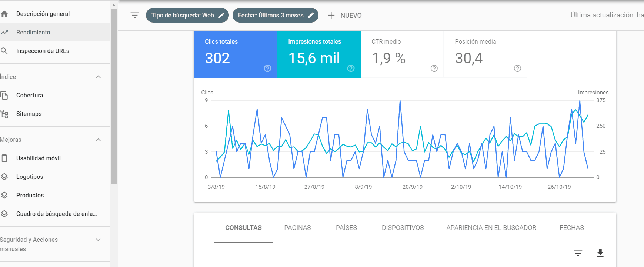Click the plus icon next to NUEVO
Image resolution: width=644 pixels, height=267 pixels.
pos(331,15)
